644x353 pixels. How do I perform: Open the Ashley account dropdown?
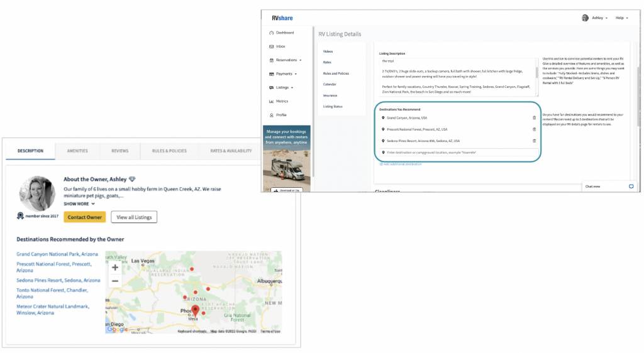(x=599, y=18)
